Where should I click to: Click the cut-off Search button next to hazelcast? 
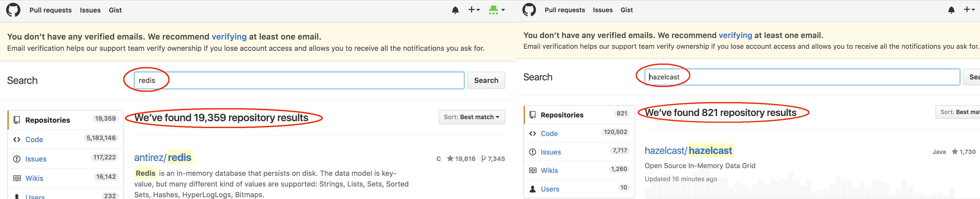pos(972,77)
